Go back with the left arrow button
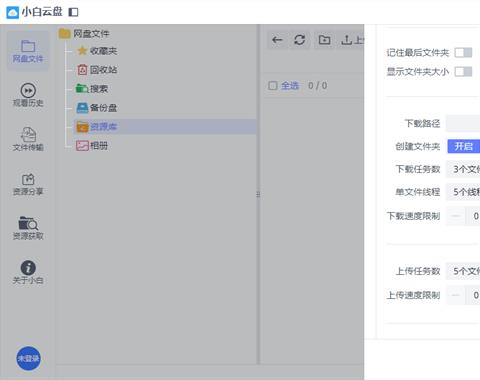The image size is (480, 380). click(277, 40)
